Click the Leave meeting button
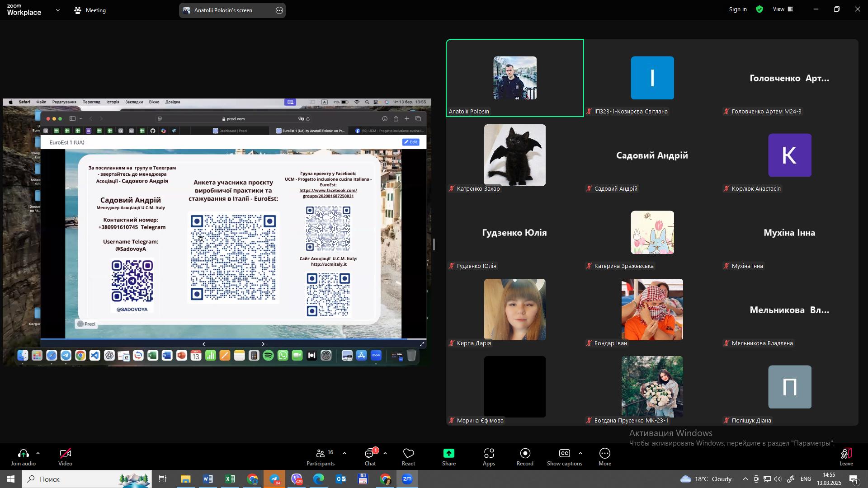868x488 pixels. coord(846,457)
